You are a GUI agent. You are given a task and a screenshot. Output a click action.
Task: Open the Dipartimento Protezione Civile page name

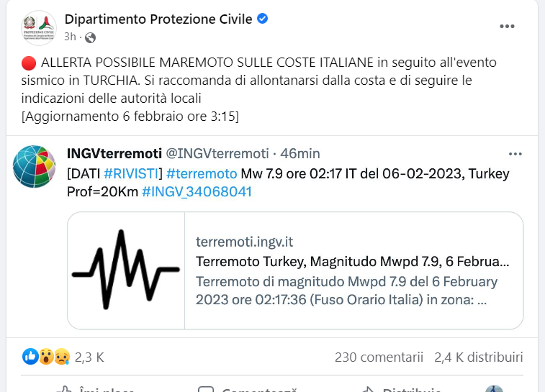pyautogui.click(x=158, y=19)
